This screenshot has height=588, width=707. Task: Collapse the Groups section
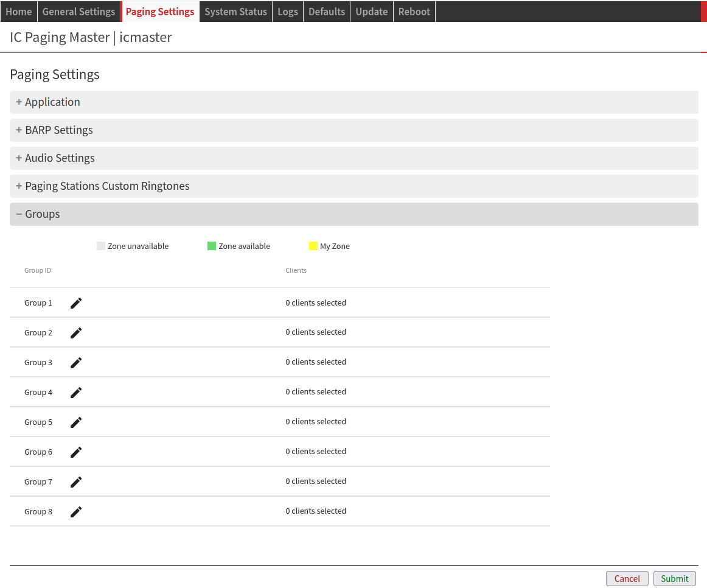click(x=42, y=214)
